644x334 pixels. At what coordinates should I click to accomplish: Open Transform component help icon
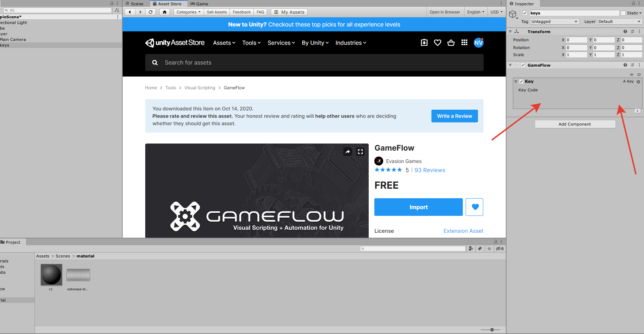pyautogui.click(x=625, y=31)
